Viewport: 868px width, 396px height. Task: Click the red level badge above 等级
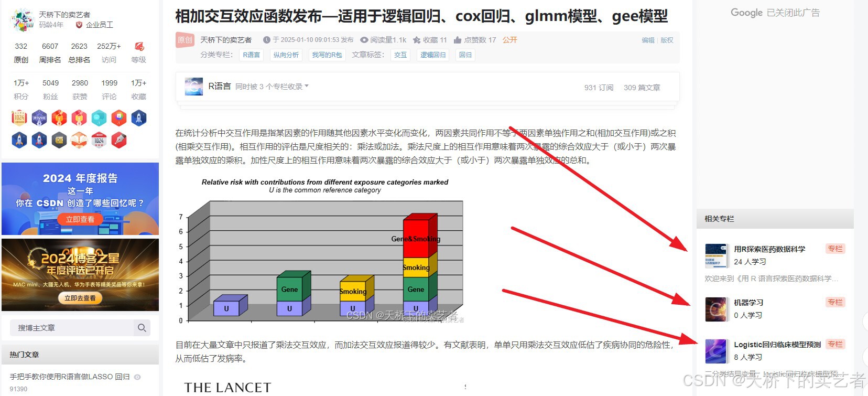[x=139, y=47]
